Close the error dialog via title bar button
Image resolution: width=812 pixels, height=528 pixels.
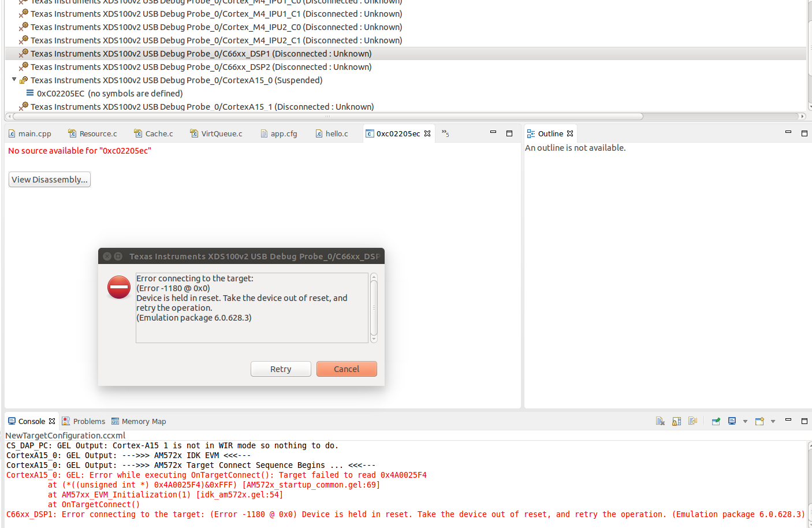pyautogui.click(x=107, y=256)
